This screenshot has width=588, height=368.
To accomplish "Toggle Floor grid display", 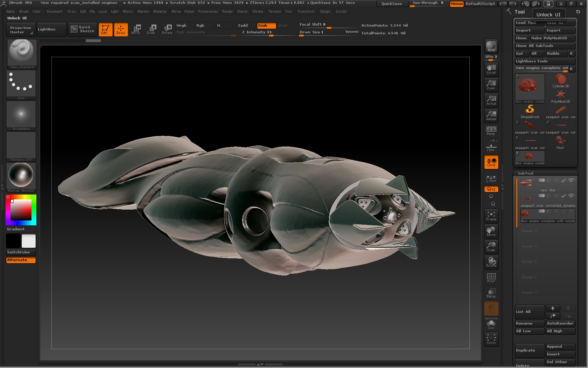I will point(491,146).
